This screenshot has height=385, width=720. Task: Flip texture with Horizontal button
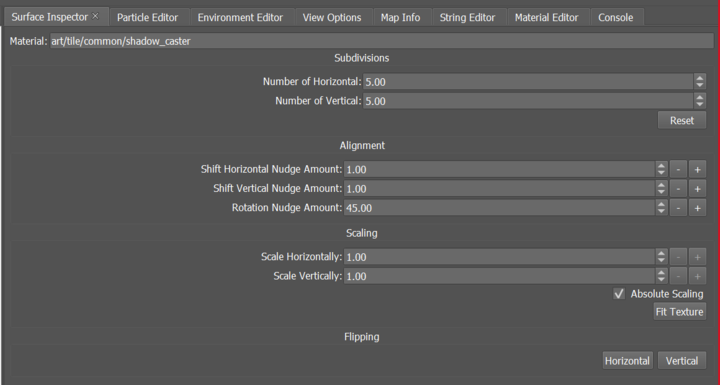click(627, 361)
